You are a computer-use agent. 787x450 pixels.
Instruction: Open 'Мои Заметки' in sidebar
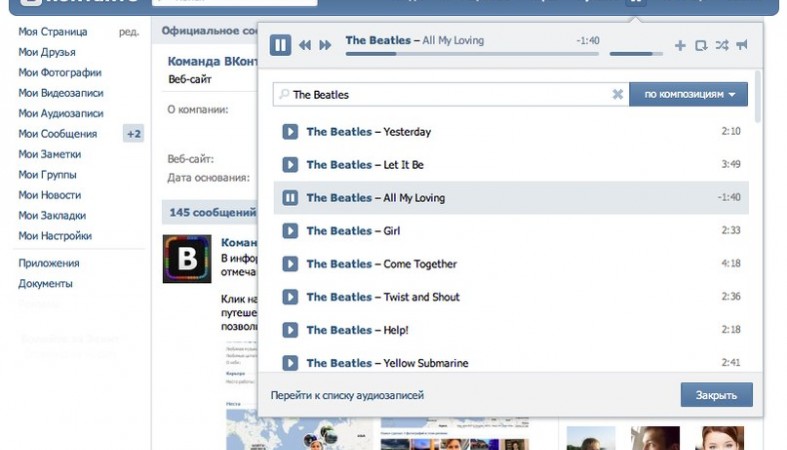pyautogui.click(x=50, y=155)
